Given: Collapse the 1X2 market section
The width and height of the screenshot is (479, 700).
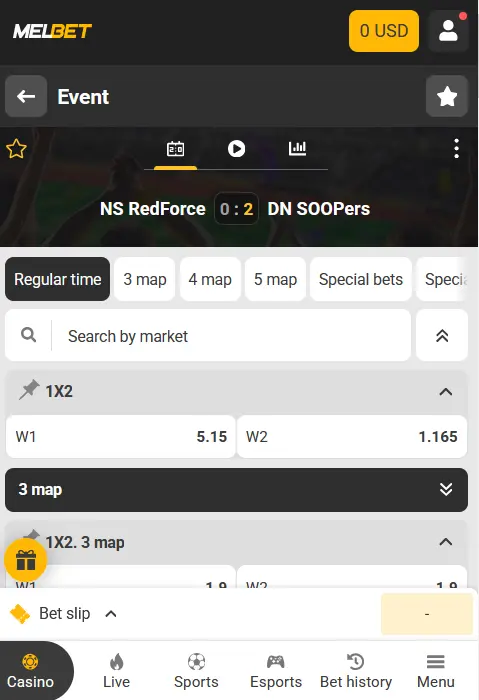Looking at the screenshot, I should tap(446, 392).
